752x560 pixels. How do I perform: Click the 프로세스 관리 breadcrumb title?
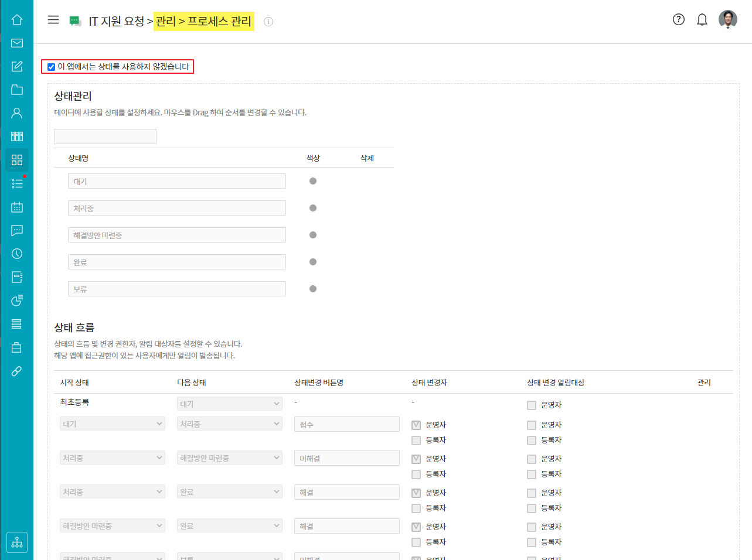219,21
